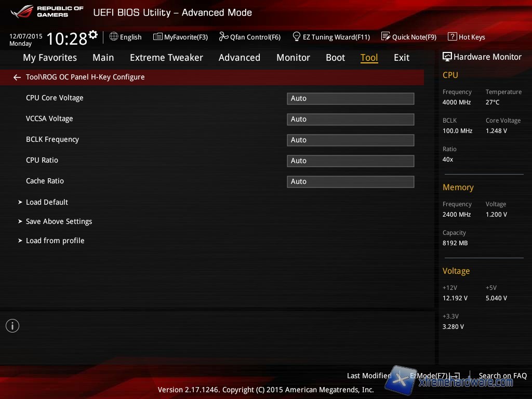532x399 pixels.
Task: Open Qfan Control fan icon
Action: coord(223,37)
